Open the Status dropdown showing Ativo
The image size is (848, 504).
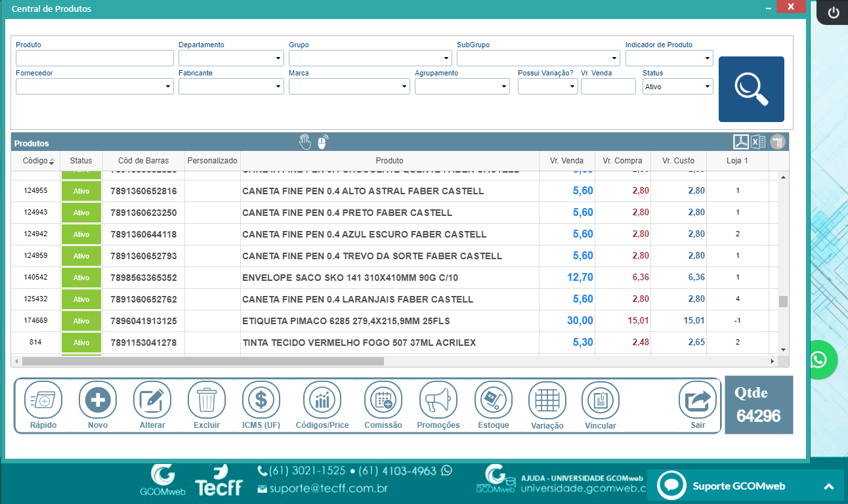click(678, 87)
